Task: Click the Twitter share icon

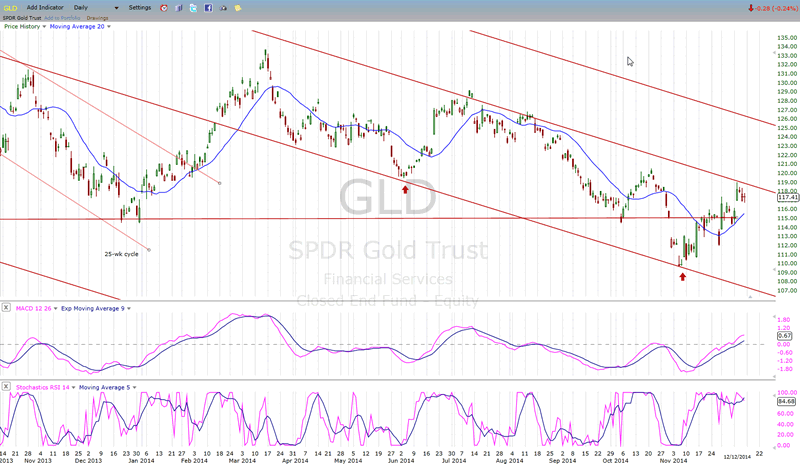Action: (192, 7)
